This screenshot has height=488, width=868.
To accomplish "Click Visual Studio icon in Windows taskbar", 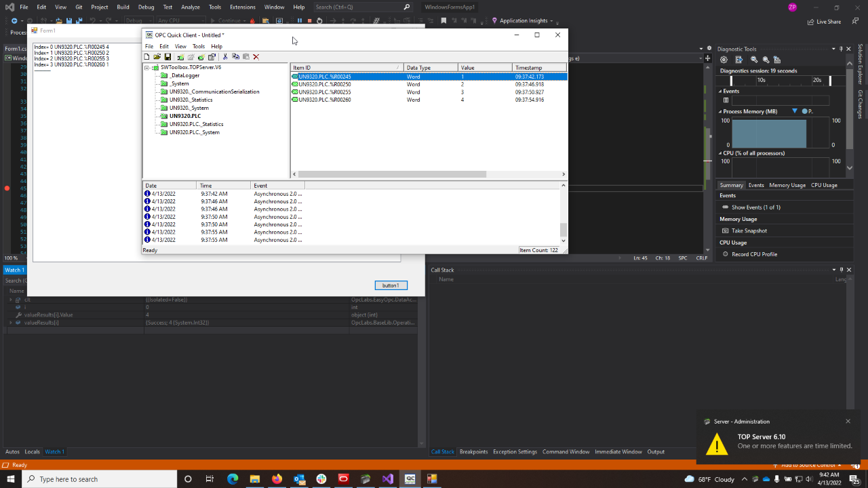I will point(387,479).
